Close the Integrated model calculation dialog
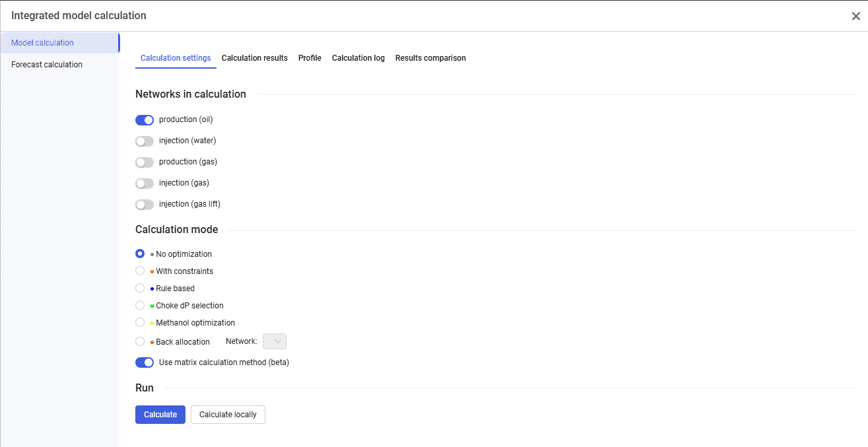 pos(855,16)
